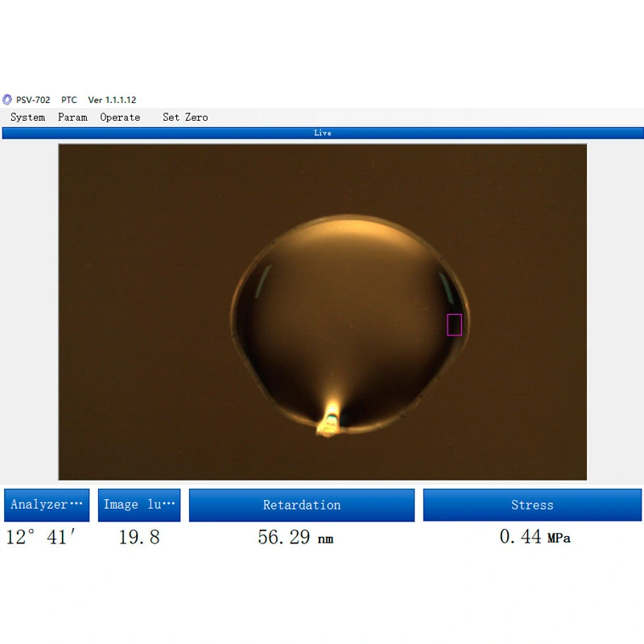The height and width of the screenshot is (644, 644).
Task: Click the stress reading 0.44 MPa
Action: point(534,537)
